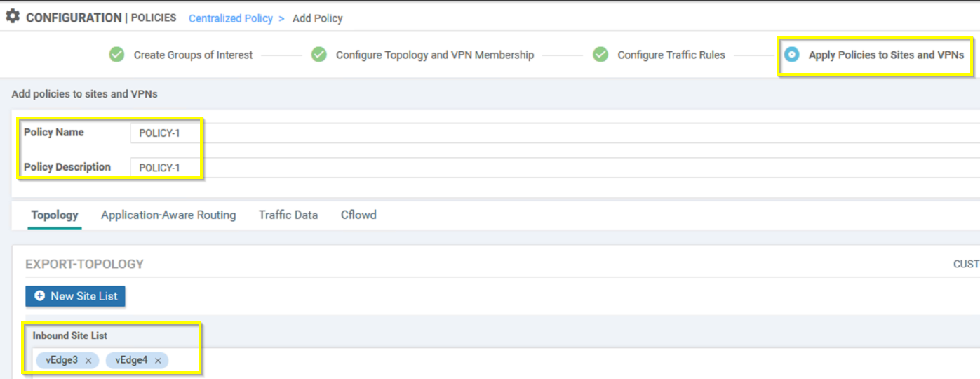Click the Configuration gear icon

13,16
